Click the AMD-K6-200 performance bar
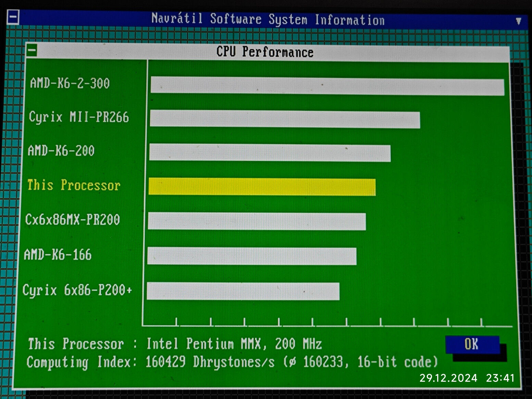Viewport: 532px width, 399px height. point(270,153)
